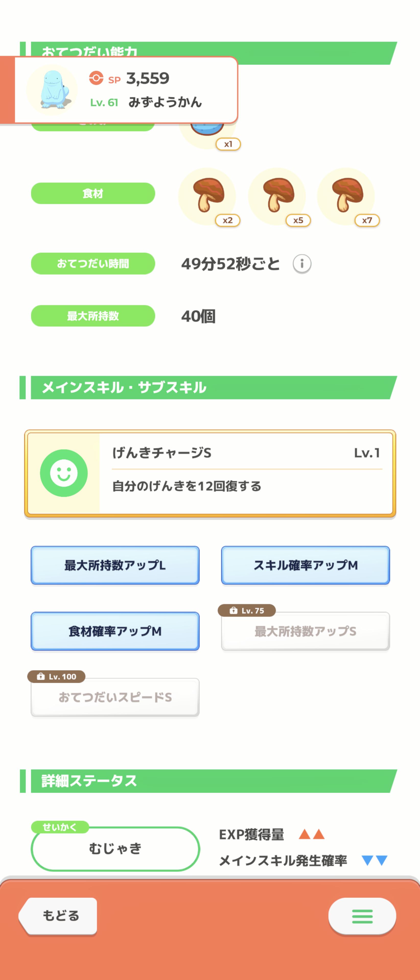The width and height of the screenshot is (420, 980).
Task: Tap the mushroom ingredient marked x7
Action: (346, 196)
